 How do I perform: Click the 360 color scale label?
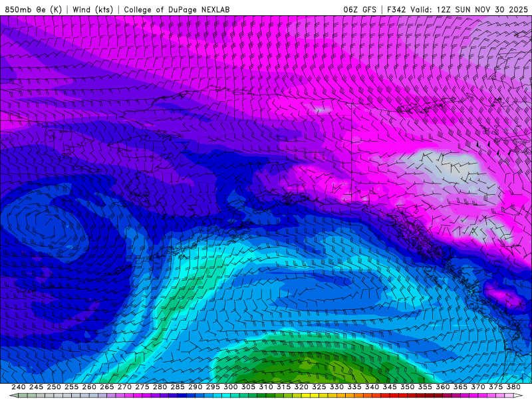coord(442,387)
